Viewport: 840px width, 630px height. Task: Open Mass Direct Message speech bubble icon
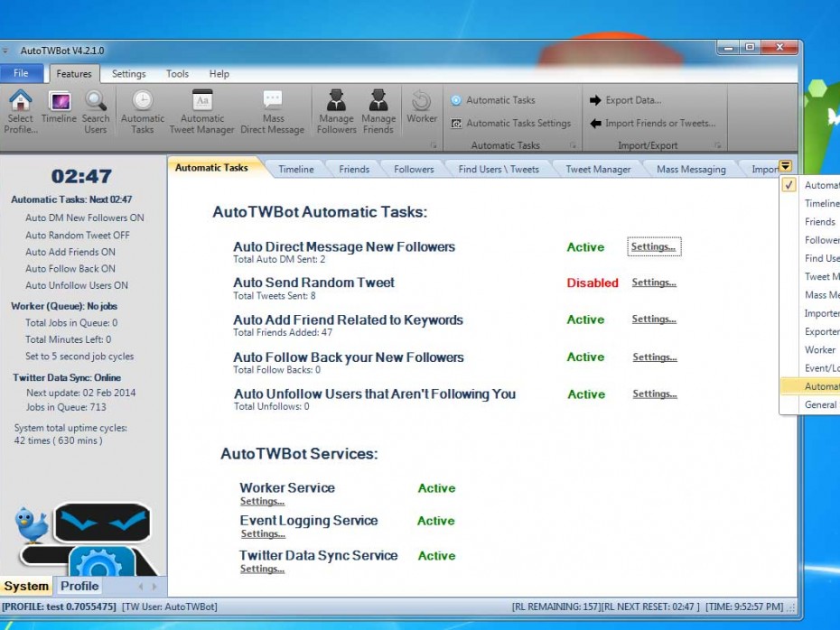273,111
